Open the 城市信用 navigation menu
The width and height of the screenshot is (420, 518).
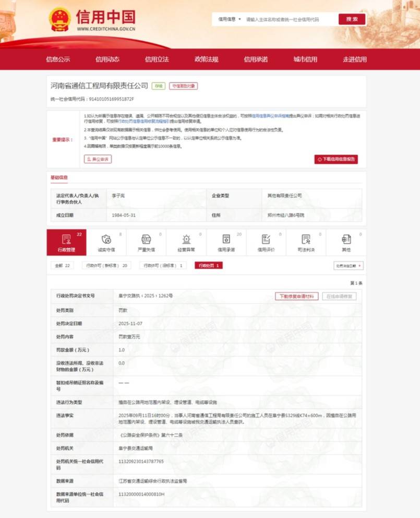pos(305,59)
